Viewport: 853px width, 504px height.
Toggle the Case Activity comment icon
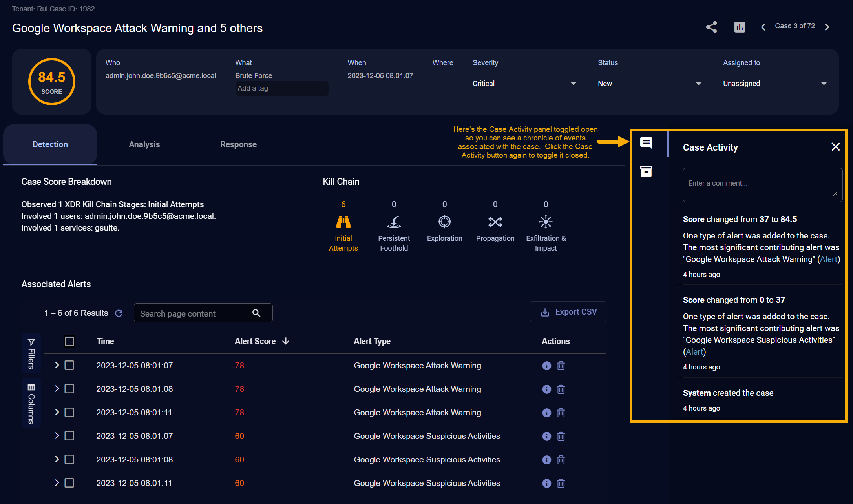pyautogui.click(x=646, y=142)
